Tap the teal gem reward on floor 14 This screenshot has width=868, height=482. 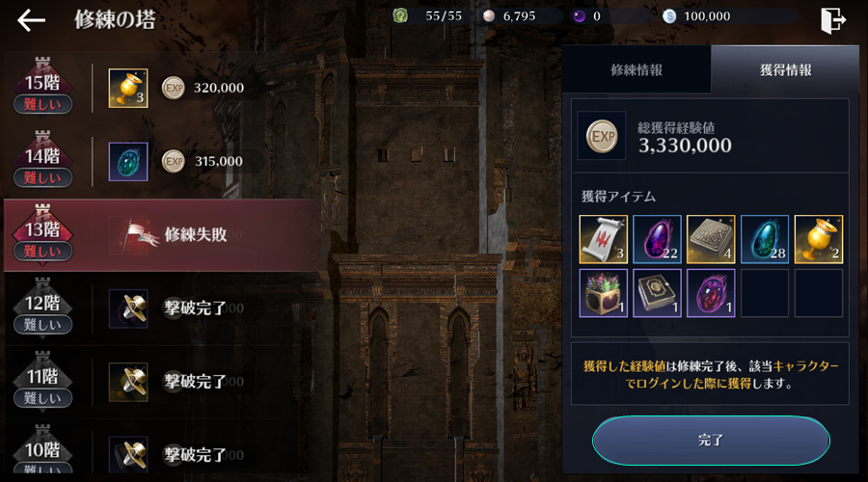pyautogui.click(x=128, y=162)
